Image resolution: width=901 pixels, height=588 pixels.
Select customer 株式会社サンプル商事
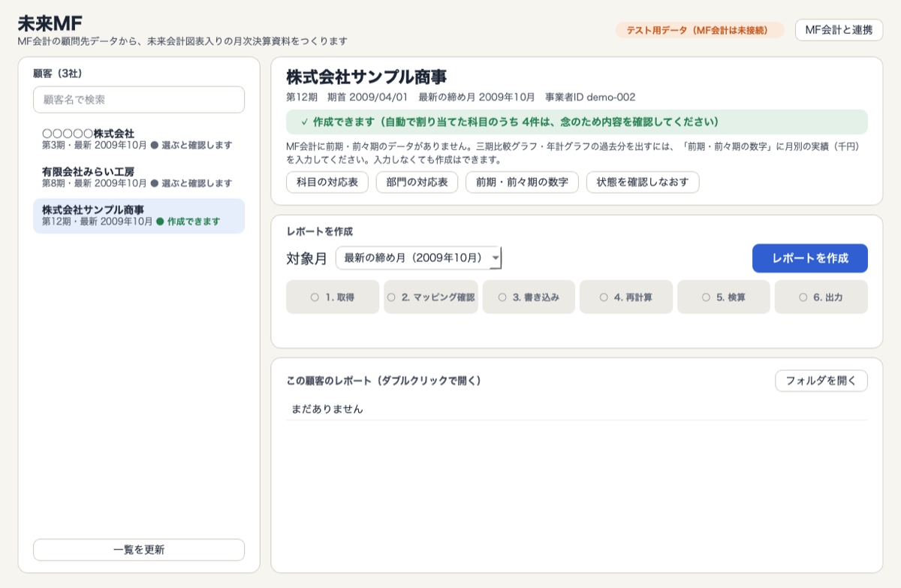139,216
